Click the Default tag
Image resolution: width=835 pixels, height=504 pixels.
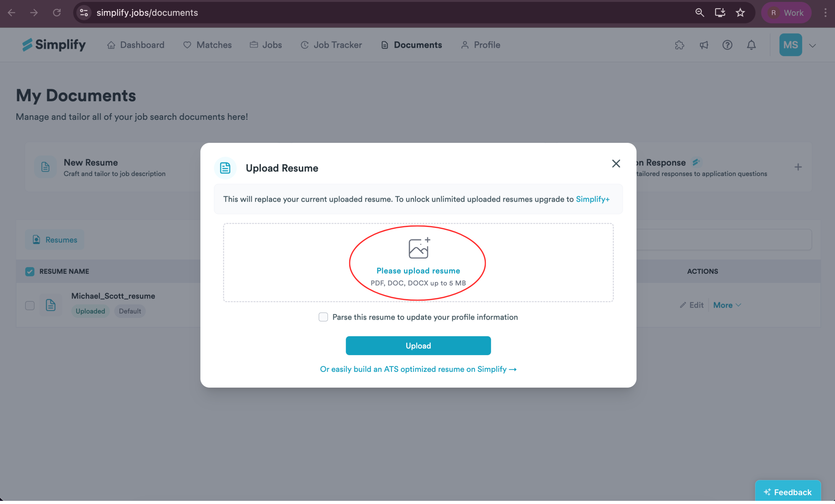pos(130,311)
